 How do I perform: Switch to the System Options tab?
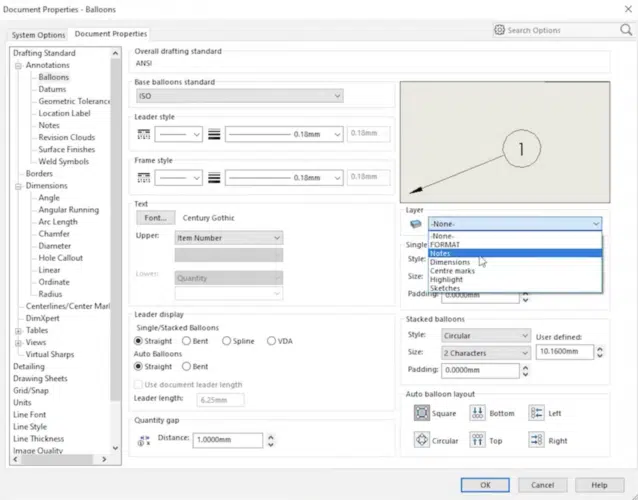pos(38,35)
